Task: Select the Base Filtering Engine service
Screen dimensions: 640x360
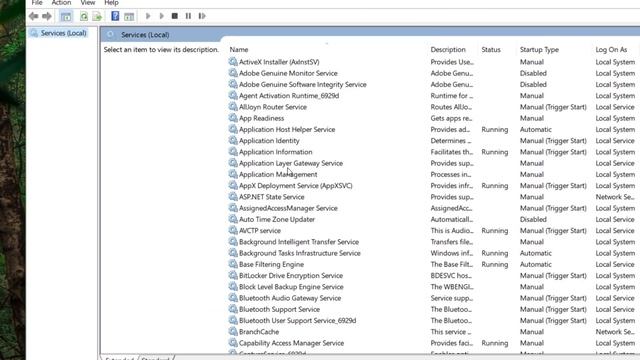Action: (x=271, y=264)
